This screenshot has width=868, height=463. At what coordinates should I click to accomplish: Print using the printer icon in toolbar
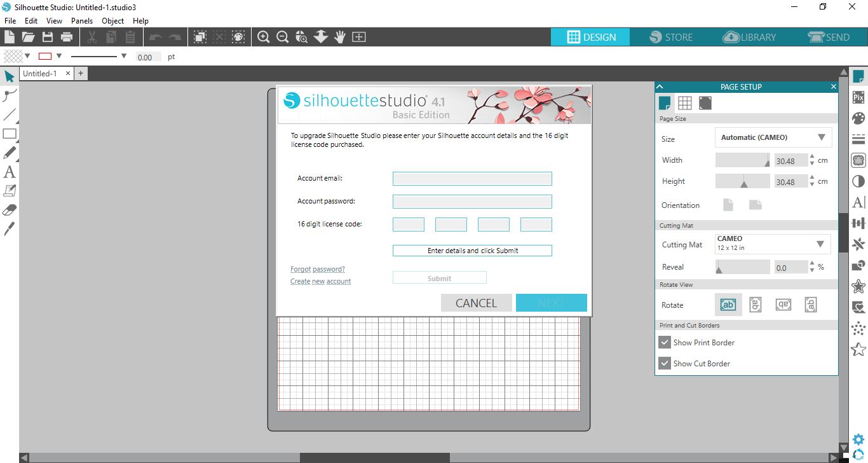(66, 37)
